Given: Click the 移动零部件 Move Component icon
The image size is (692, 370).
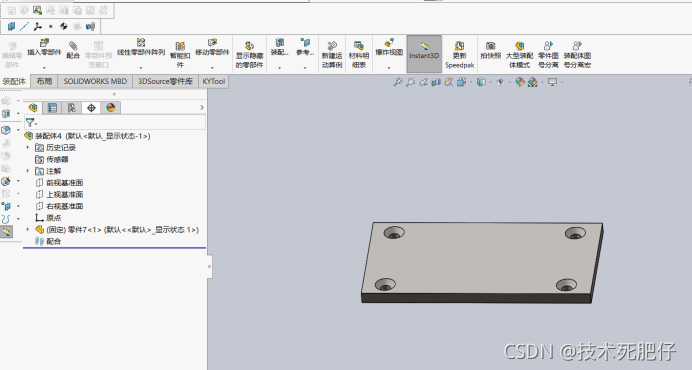Looking at the screenshot, I should coord(212,43).
